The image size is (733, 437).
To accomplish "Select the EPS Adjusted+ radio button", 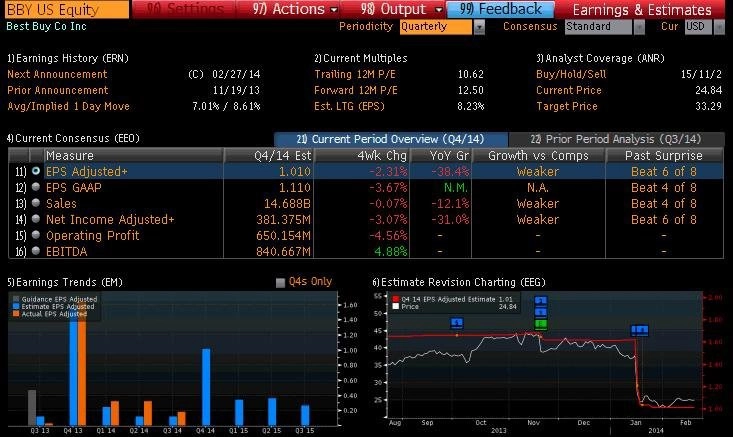I will (x=36, y=171).
